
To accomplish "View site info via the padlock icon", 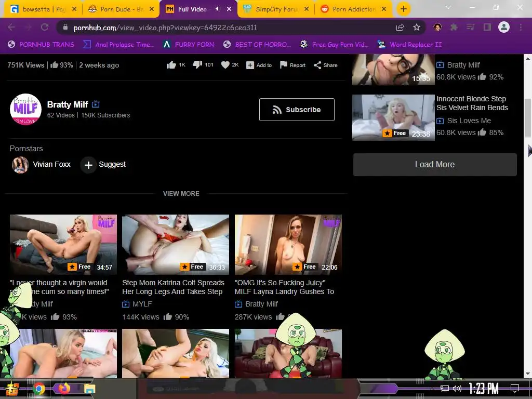I will click(x=65, y=27).
